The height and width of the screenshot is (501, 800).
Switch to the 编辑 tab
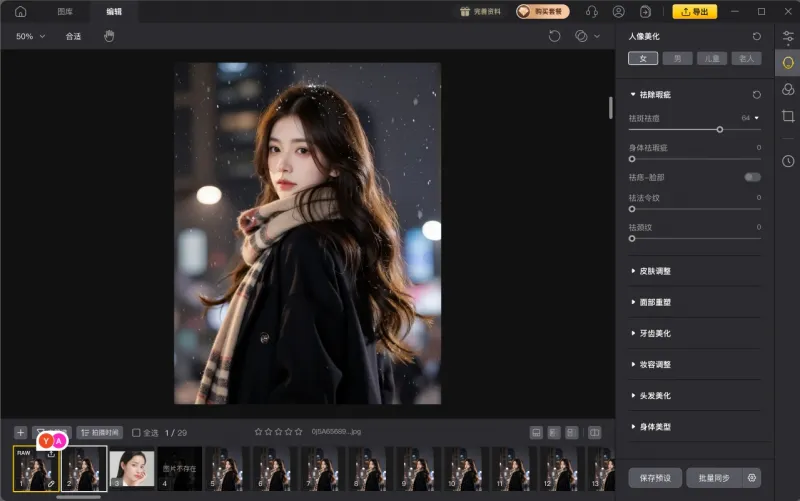(114, 12)
